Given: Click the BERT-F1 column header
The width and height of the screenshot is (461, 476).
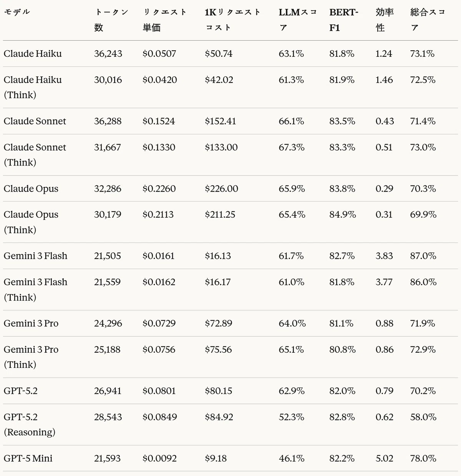Looking at the screenshot, I should pyautogui.click(x=343, y=20).
